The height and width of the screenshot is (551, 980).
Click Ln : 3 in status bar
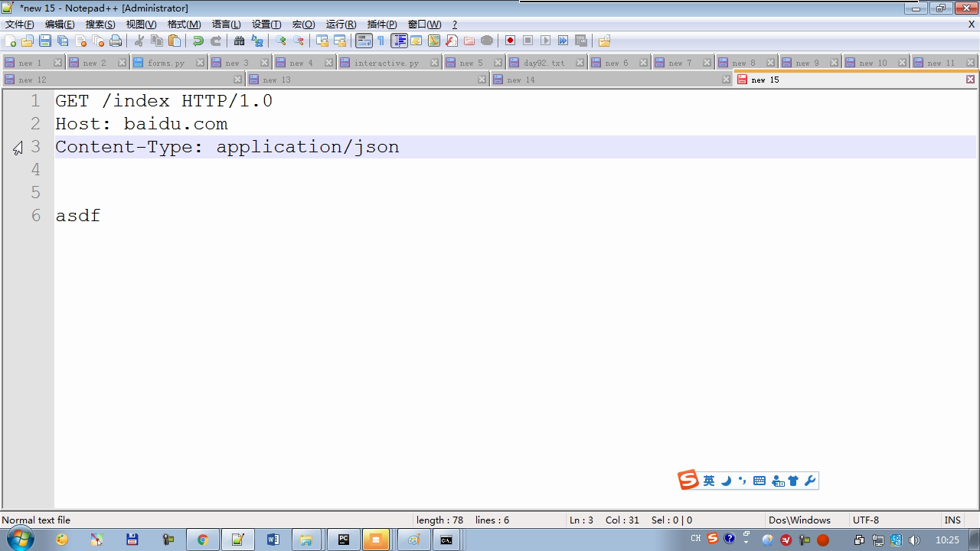click(x=581, y=520)
